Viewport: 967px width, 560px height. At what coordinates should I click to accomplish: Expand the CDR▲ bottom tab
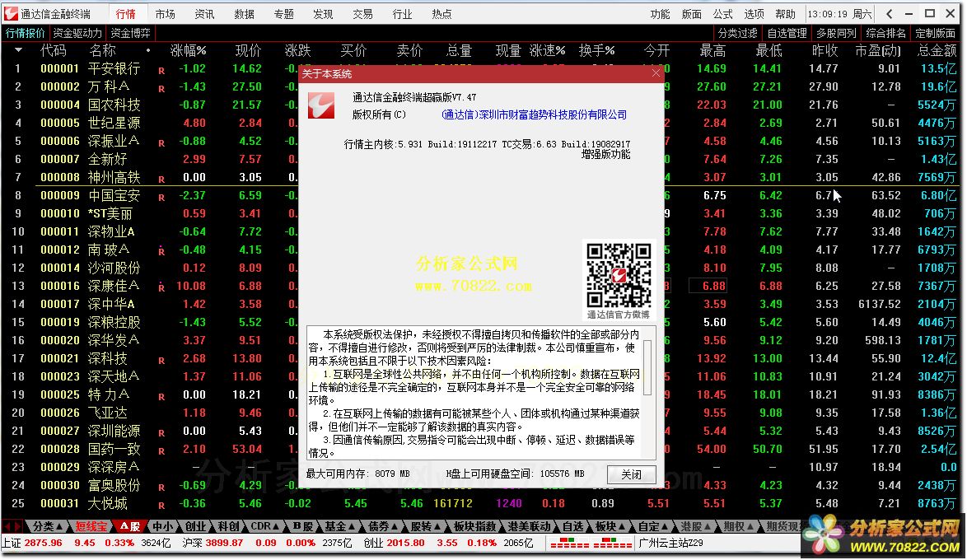pos(265,526)
